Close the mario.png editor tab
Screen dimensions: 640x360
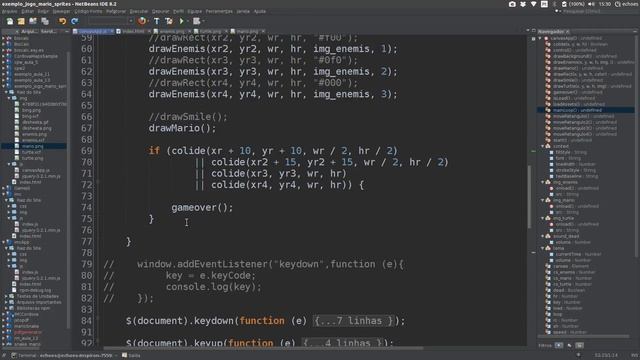click(263, 31)
